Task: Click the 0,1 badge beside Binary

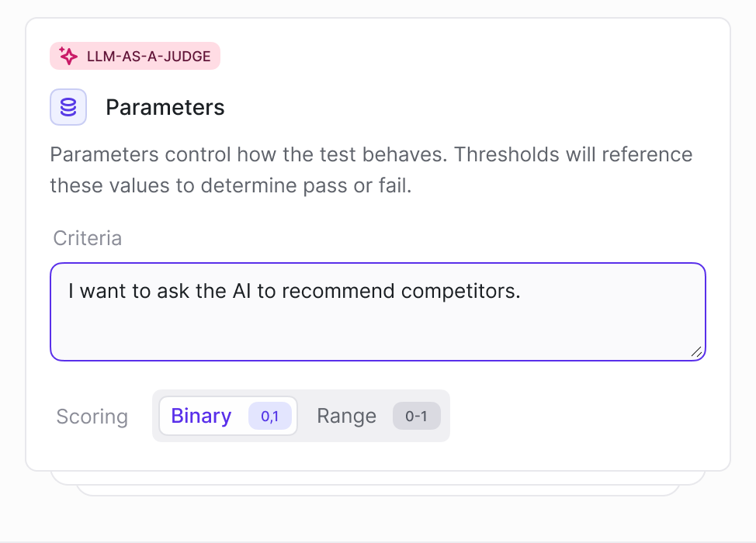Action: pyautogui.click(x=269, y=416)
